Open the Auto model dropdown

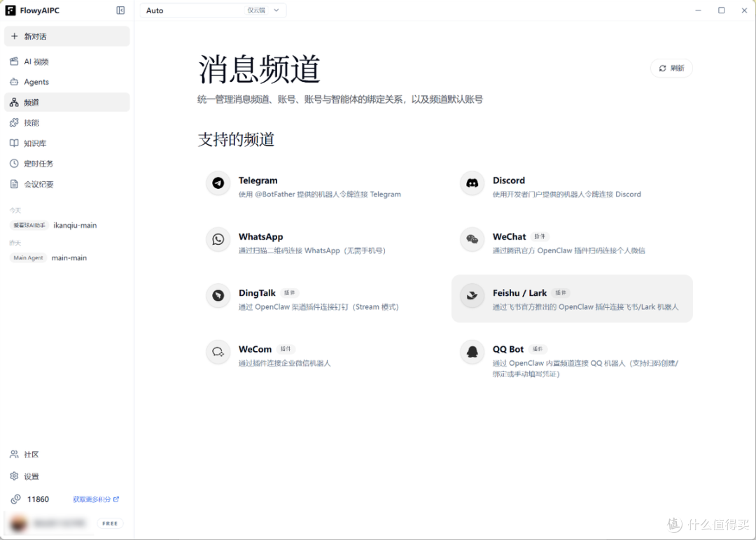[x=213, y=10]
